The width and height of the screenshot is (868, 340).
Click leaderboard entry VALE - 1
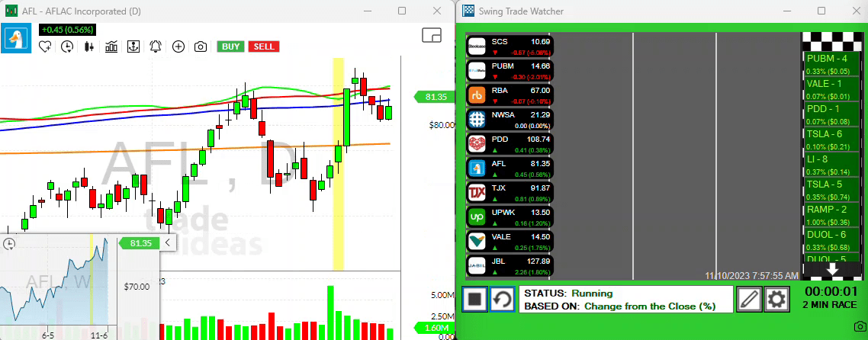click(831, 89)
